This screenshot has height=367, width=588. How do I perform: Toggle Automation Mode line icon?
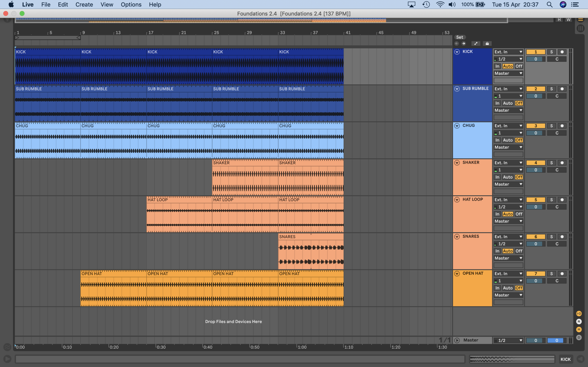click(476, 44)
